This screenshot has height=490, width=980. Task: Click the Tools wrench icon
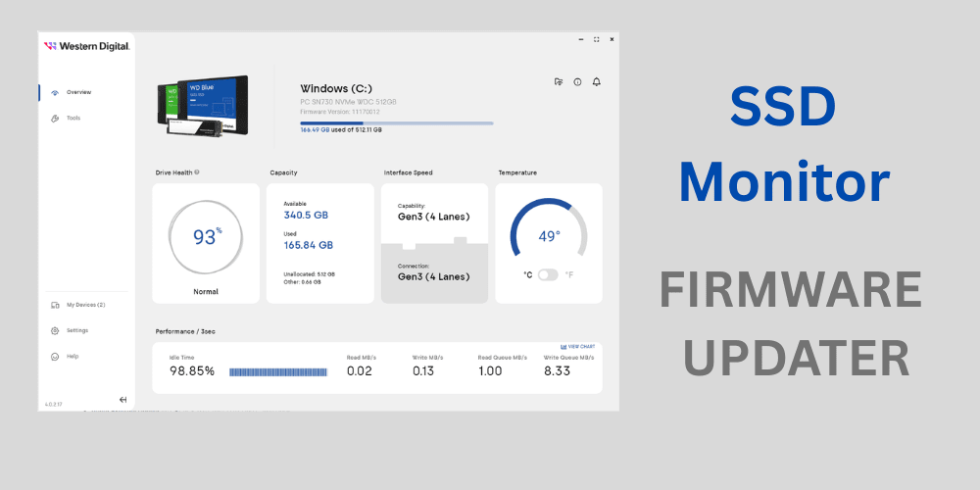55,119
